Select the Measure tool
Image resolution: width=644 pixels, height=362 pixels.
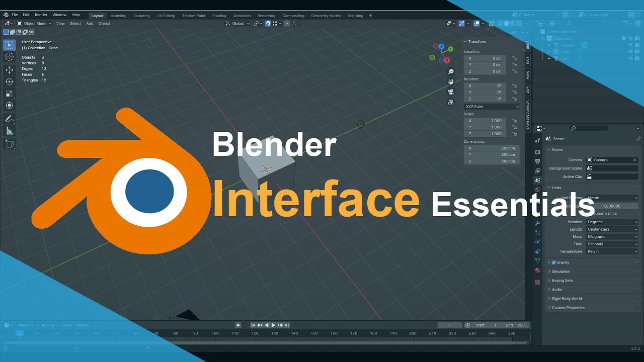click(x=9, y=131)
